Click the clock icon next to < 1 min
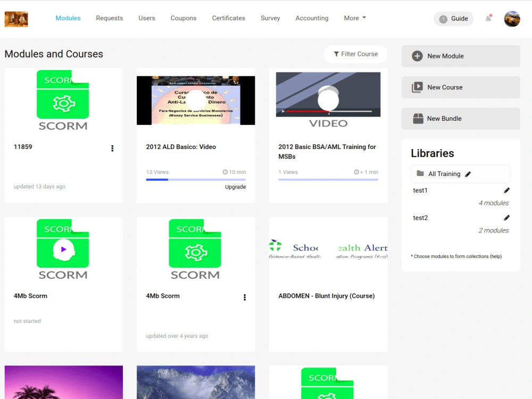The width and height of the screenshot is (532, 399). click(x=356, y=172)
